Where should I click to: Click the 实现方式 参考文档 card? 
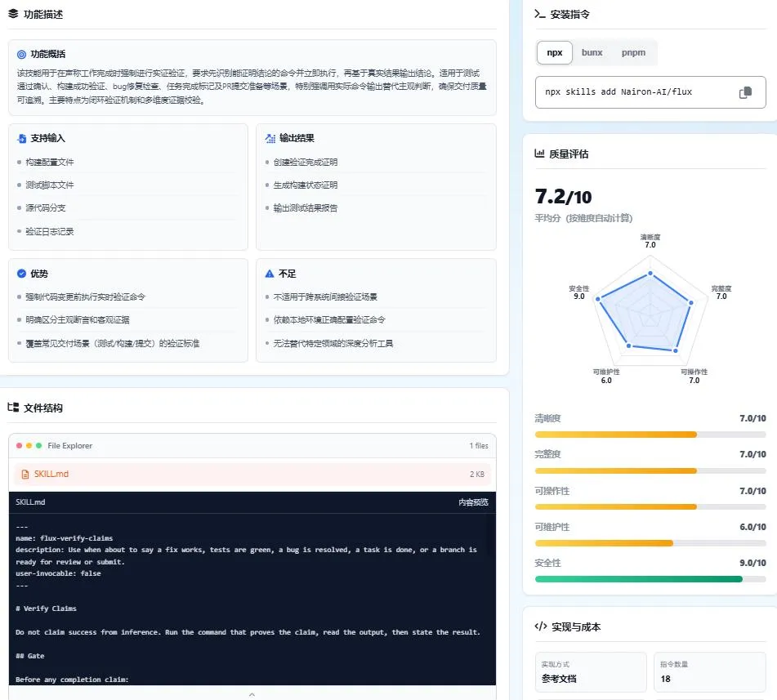(591, 672)
